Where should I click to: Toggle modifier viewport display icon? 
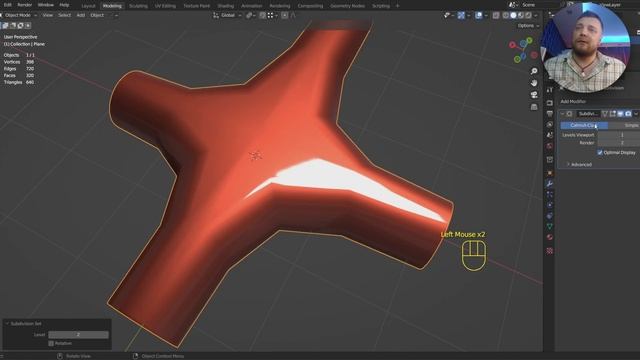tap(620, 114)
